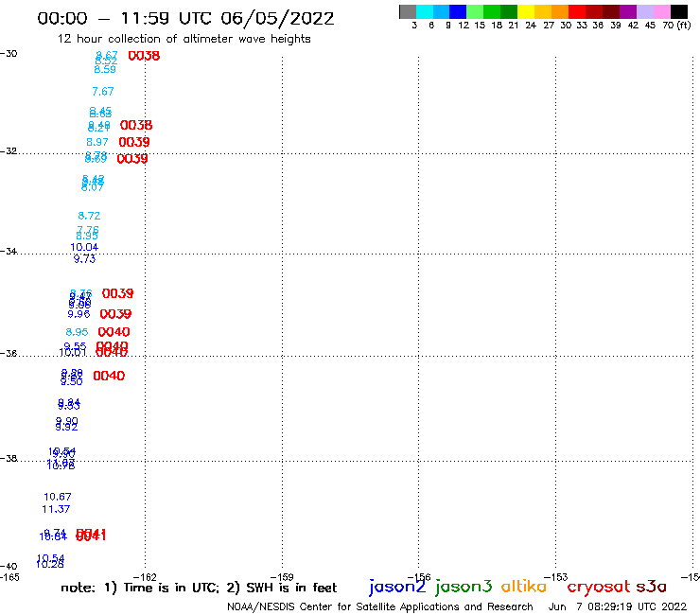Click the wave height value 8.97
This screenshot has width=700, height=615.
pyautogui.click(x=97, y=142)
